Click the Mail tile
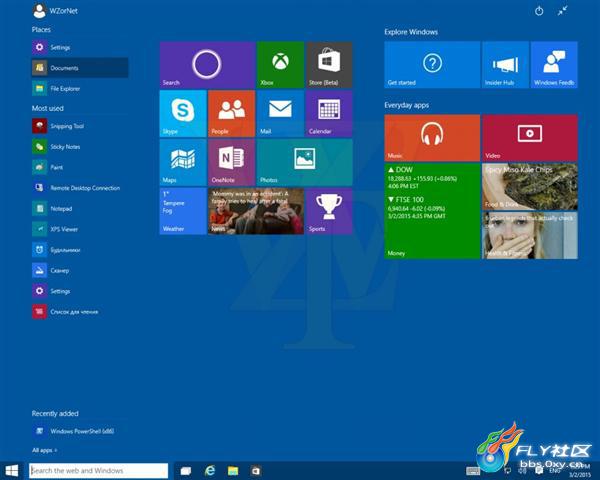 click(x=280, y=112)
